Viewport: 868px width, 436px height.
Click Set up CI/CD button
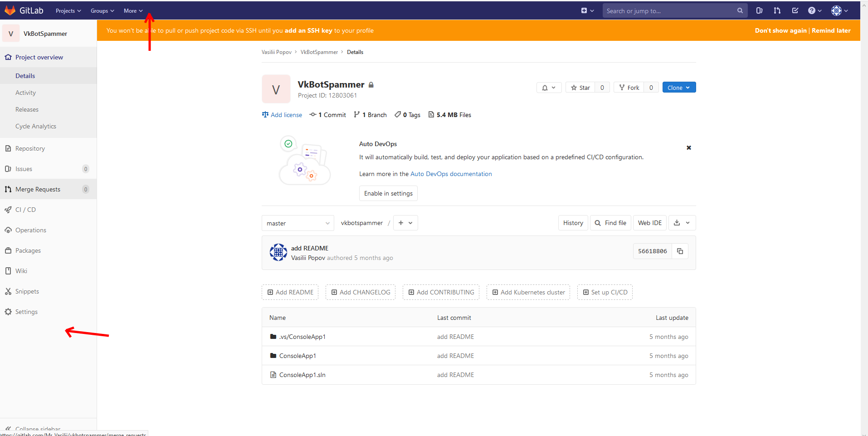(x=605, y=292)
